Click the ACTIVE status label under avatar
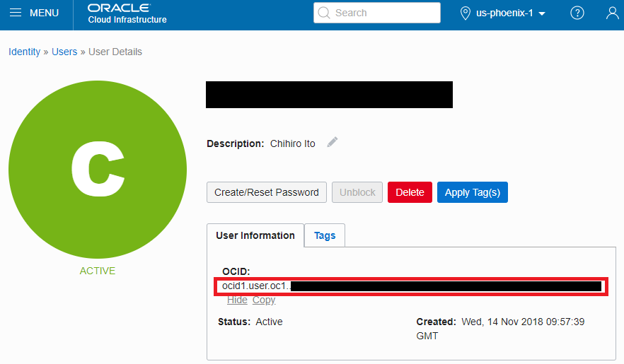This screenshot has width=624, height=364. click(x=98, y=271)
